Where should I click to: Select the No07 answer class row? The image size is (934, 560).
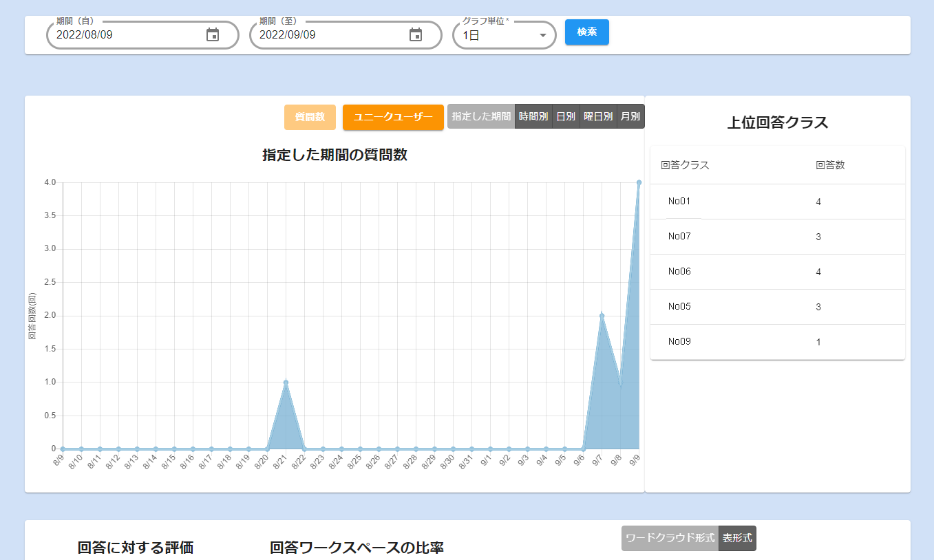(777, 237)
